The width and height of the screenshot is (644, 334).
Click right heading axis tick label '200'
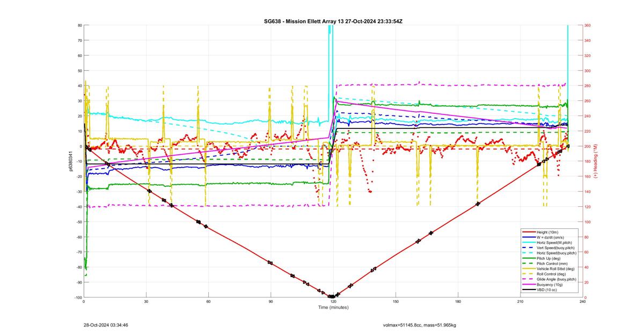(588, 146)
